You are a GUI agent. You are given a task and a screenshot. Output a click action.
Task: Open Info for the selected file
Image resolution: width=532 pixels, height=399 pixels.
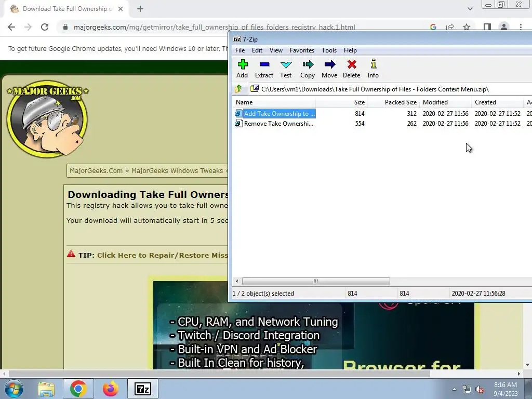click(373, 69)
